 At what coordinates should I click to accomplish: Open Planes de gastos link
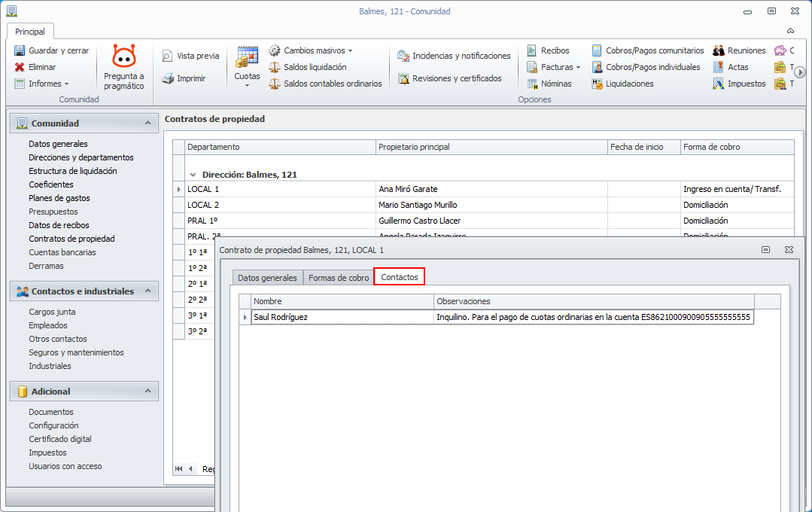pyautogui.click(x=59, y=198)
